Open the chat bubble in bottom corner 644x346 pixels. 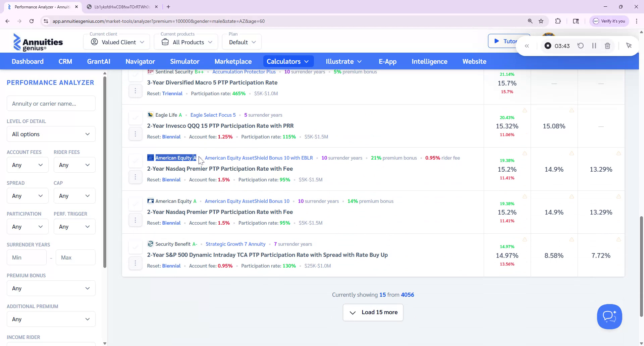(609, 316)
